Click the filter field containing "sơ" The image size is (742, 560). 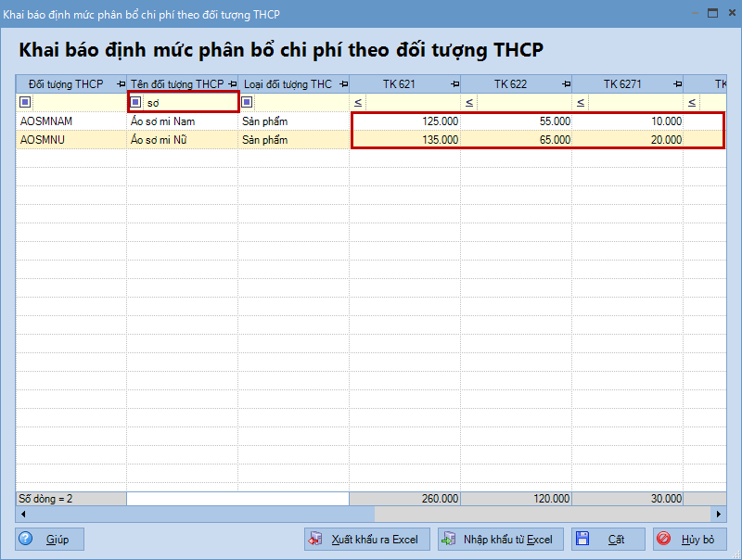pyautogui.click(x=190, y=102)
